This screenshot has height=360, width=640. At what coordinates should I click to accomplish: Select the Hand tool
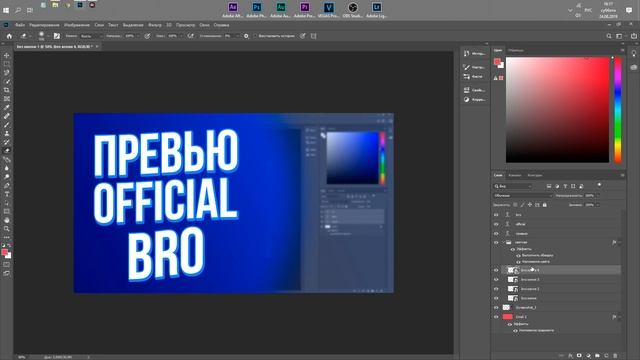tap(7, 220)
